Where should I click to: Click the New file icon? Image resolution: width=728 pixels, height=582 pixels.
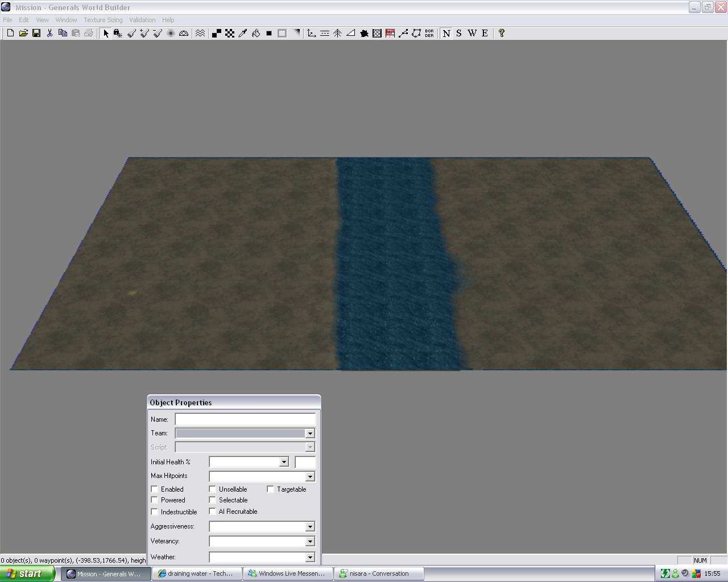10,34
